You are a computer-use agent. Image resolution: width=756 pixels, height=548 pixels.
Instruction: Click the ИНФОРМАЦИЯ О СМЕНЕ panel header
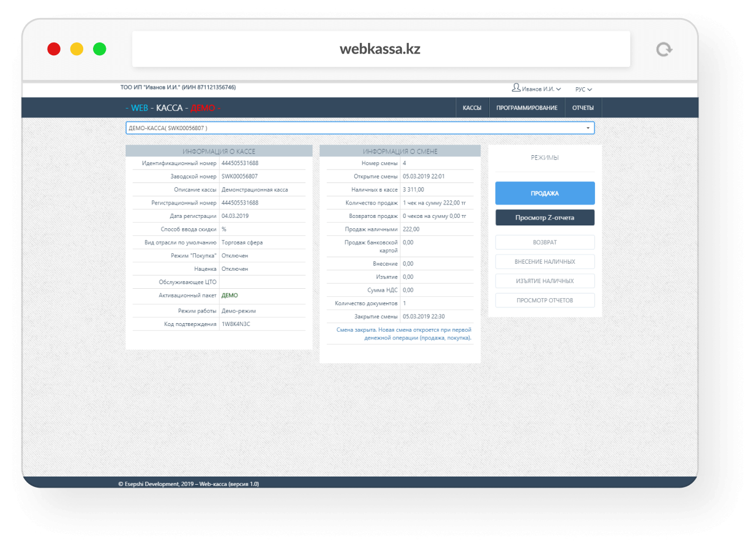400,151
